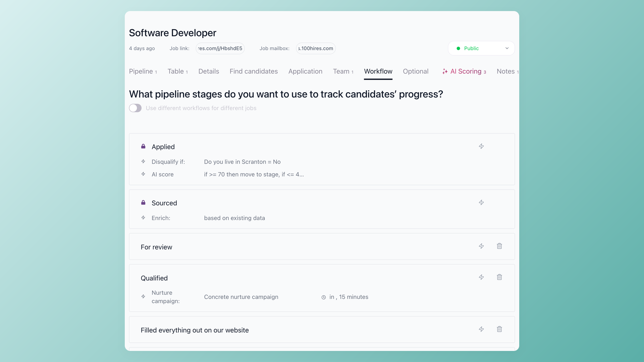The width and height of the screenshot is (644, 362).
Task: Click the automation lightning icon for For review
Action: point(481,246)
